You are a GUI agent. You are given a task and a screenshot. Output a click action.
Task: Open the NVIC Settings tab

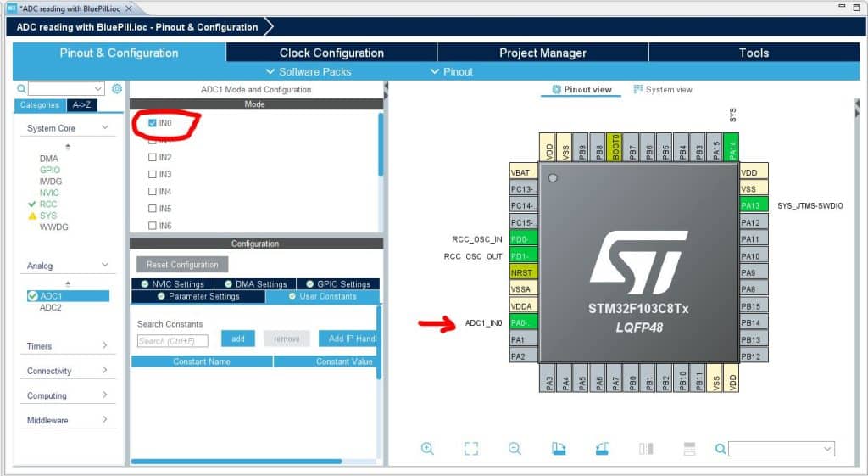coord(172,283)
